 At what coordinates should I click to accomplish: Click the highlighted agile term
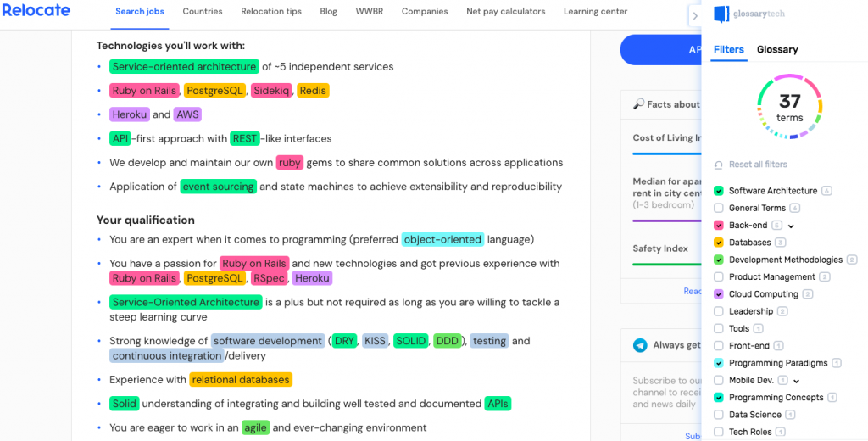256,427
